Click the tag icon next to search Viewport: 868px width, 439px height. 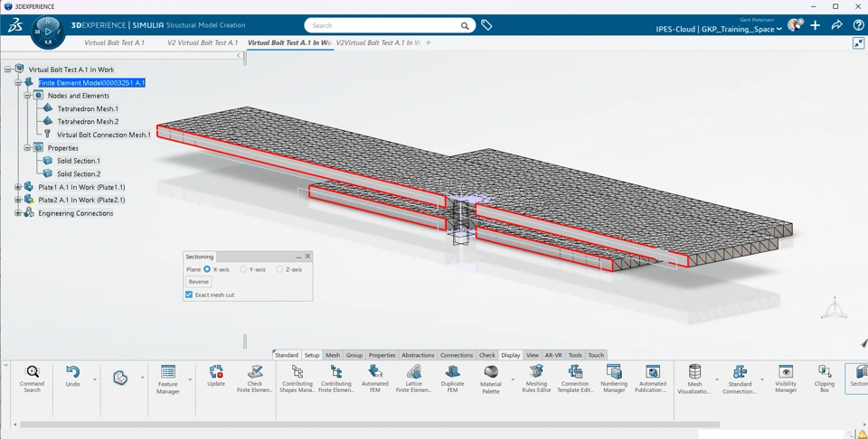click(486, 25)
